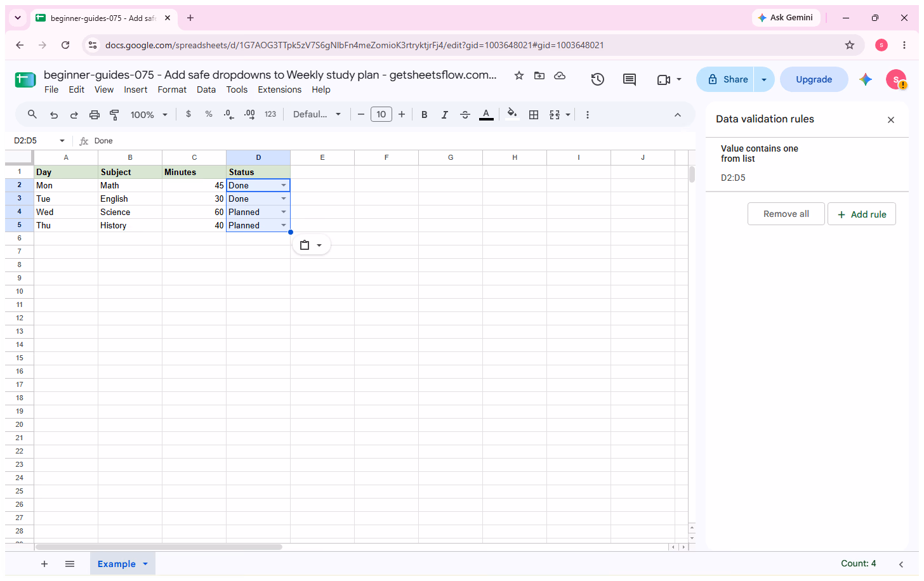
Task: Open the all sheets list
Action: (x=70, y=564)
